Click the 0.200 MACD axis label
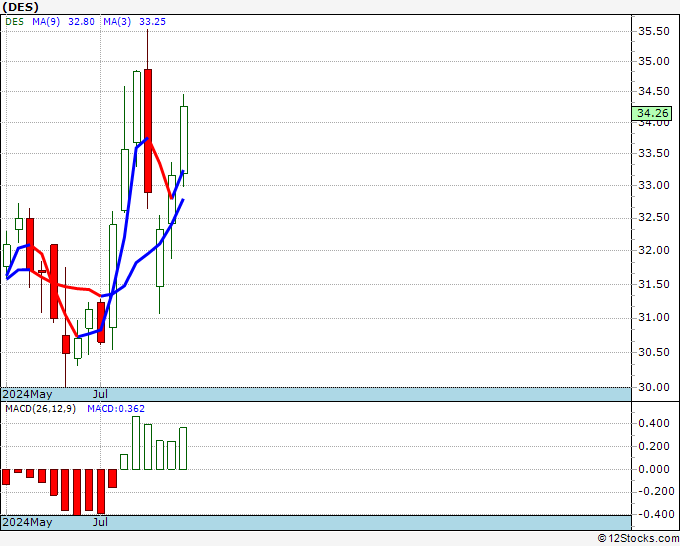The height and width of the screenshot is (546, 680). (x=654, y=446)
